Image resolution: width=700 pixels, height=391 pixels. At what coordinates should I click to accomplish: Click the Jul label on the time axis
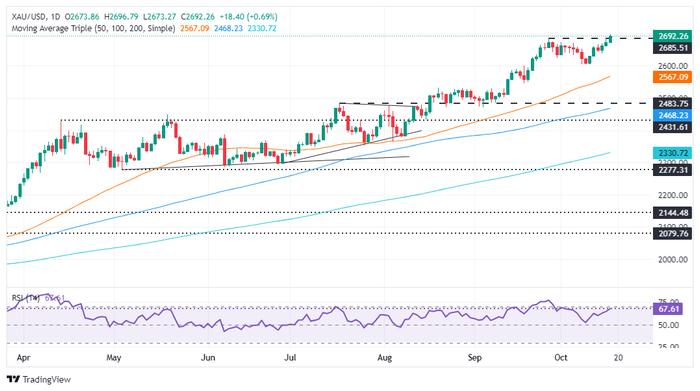pos(290,358)
